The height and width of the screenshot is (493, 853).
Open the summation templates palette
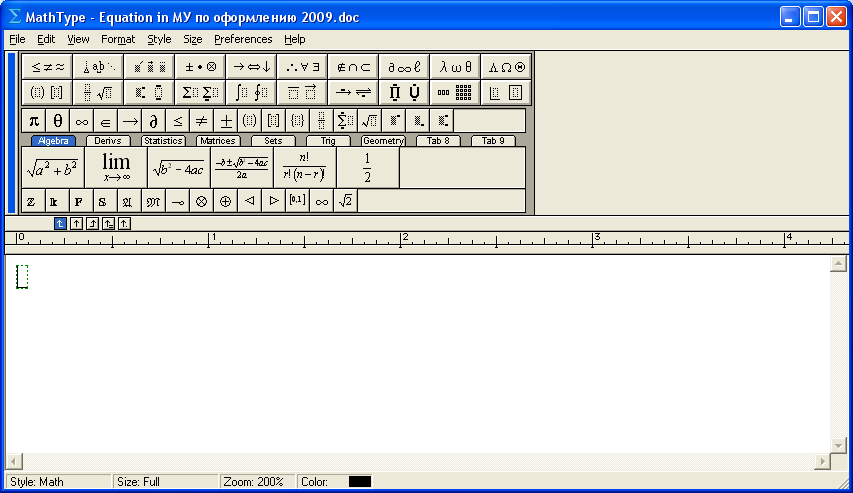click(201, 93)
